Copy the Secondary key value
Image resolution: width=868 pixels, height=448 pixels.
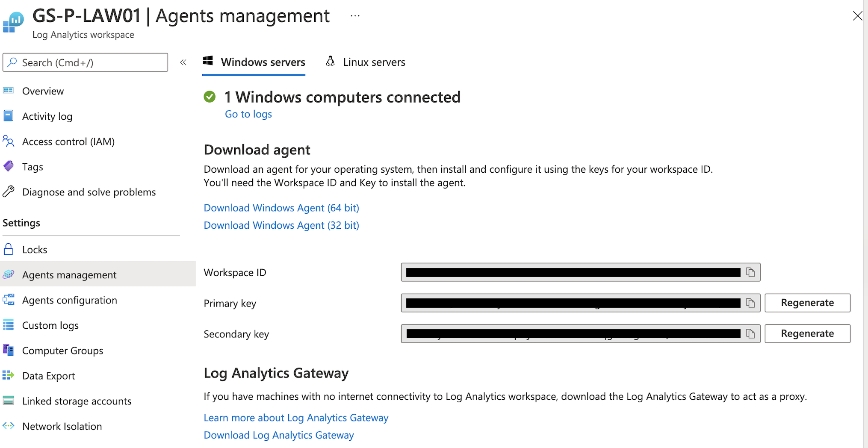pyautogui.click(x=750, y=334)
